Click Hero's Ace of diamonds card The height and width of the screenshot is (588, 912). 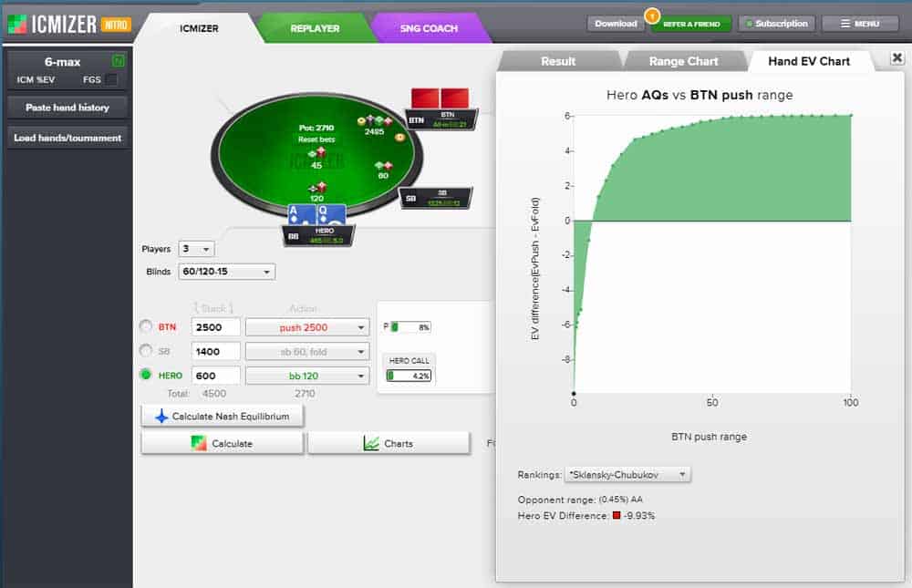point(301,215)
